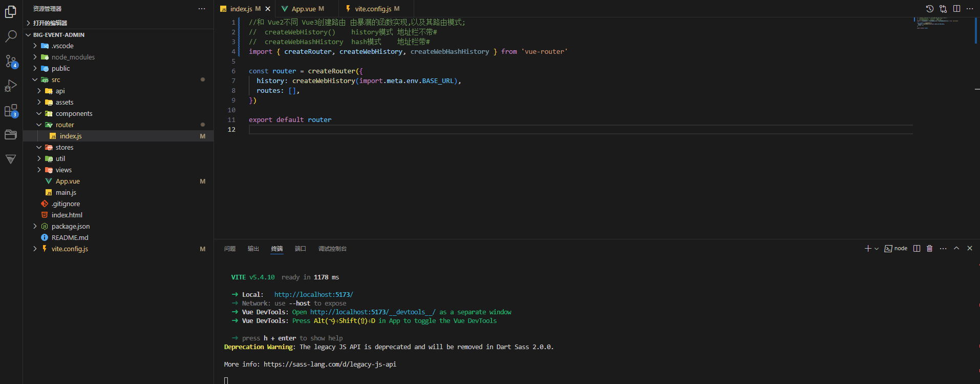
Task: Open the .gitignore file
Action: click(118, 204)
